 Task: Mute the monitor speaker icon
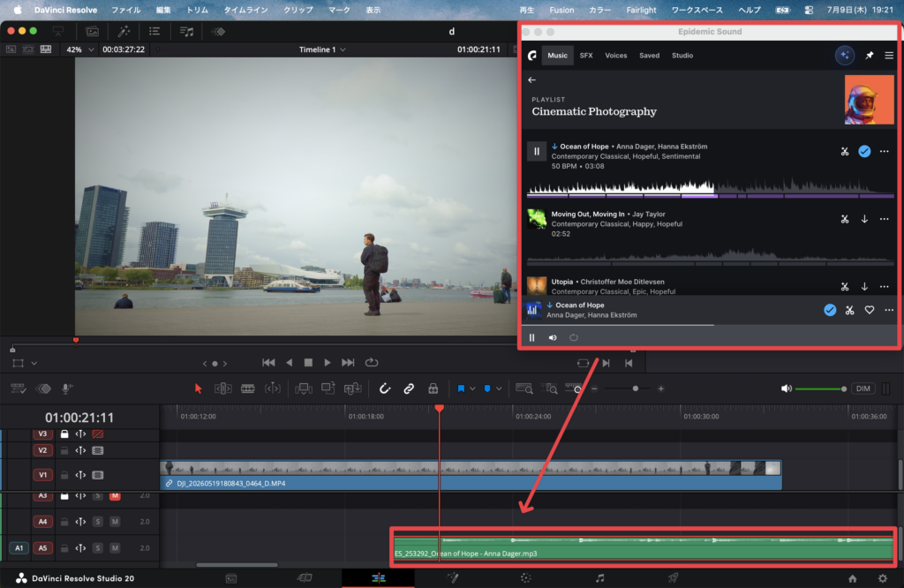786,388
